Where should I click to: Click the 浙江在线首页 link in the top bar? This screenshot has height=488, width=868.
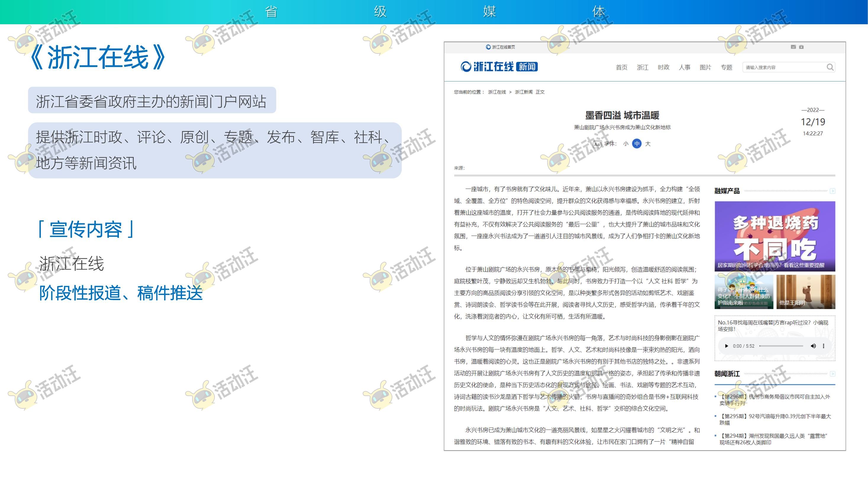tap(504, 47)
